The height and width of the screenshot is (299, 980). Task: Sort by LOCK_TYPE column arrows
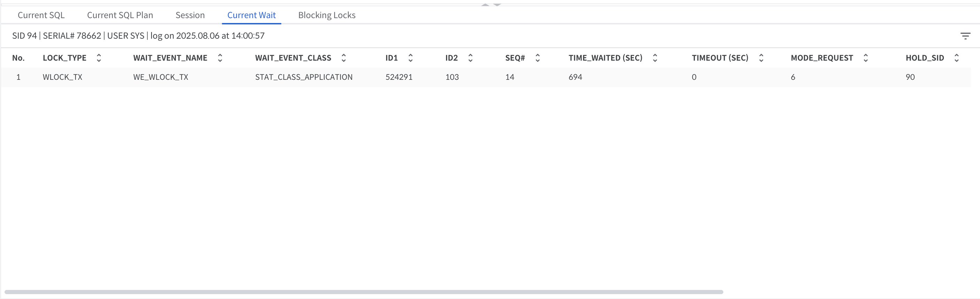tap(99, 58)
